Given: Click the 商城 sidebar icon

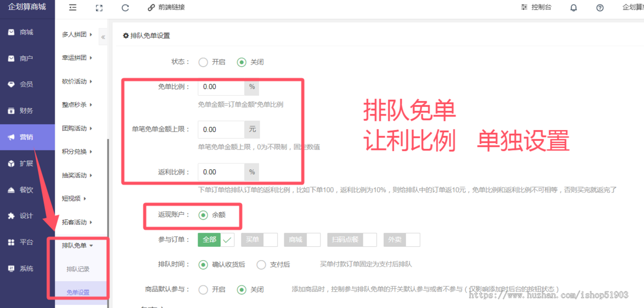Looking at the screenshot, I should [x=11, y=32].
